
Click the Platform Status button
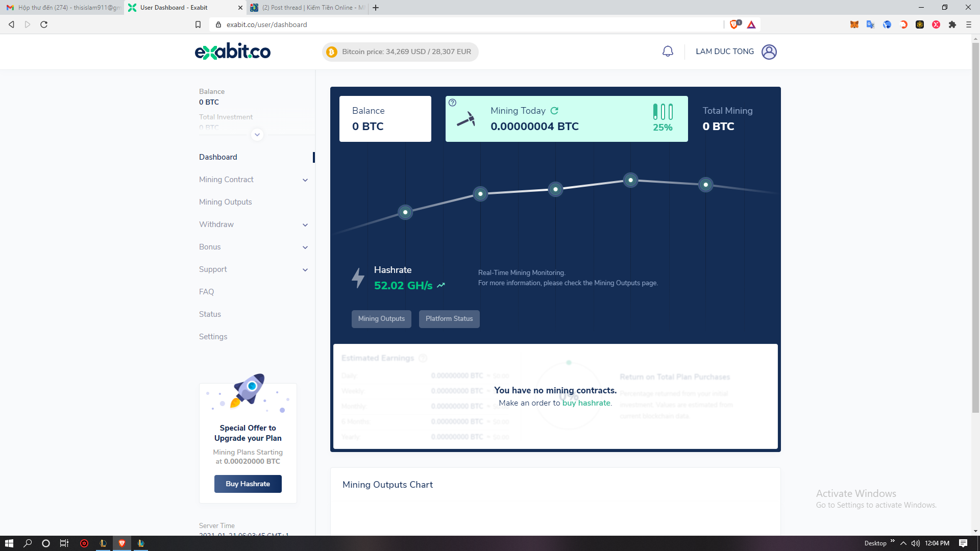tap(449, 319)
